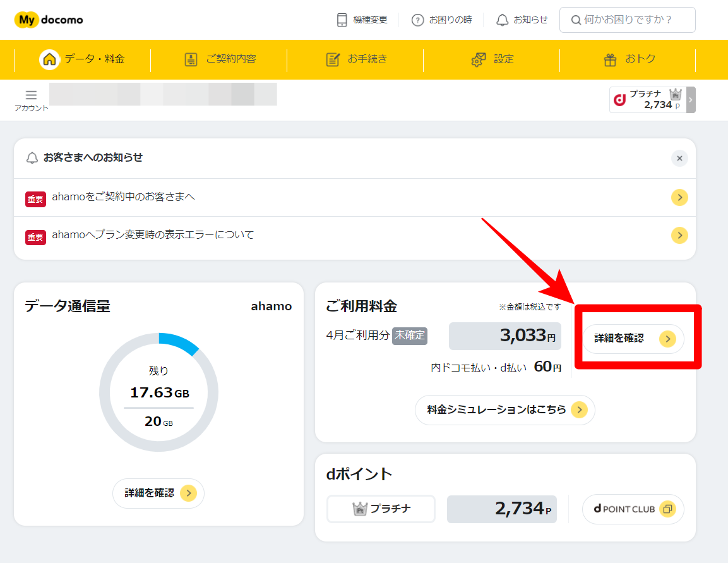Click the 重要 badge on 表示エラー notice
Viewport: 728px width, 563px height.
point(35,237)
